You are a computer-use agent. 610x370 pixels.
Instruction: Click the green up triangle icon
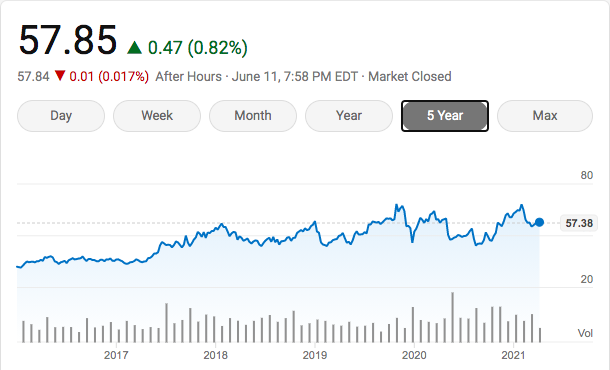135,47
